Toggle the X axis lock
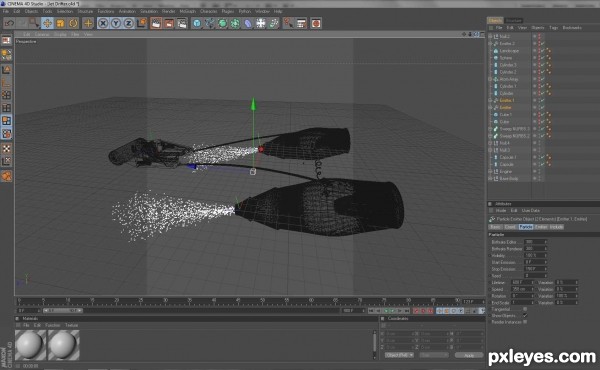The width and height of the screenshot is (600, 370). (x=103, y=23)
